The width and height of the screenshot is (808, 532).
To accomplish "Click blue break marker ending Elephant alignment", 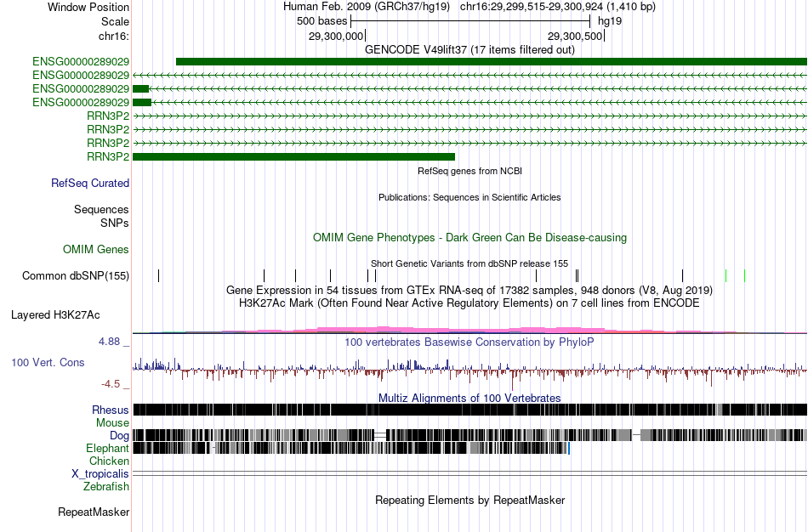I will click(569, 448).
